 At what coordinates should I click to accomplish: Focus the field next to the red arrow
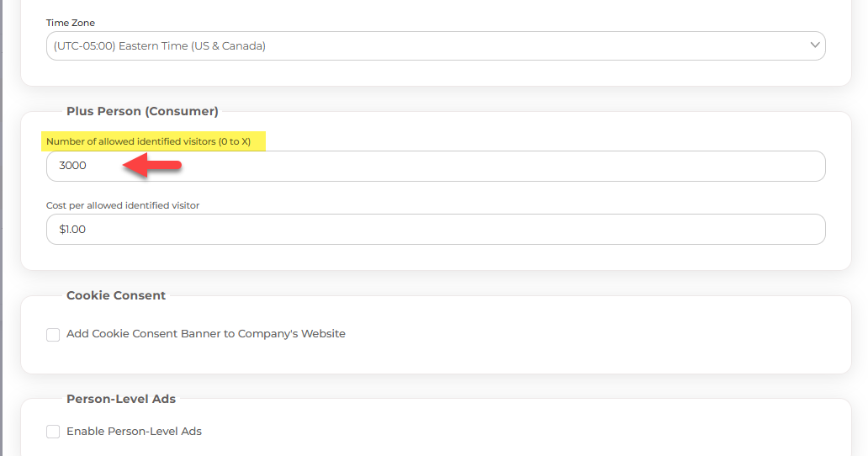tap(436, 166)
